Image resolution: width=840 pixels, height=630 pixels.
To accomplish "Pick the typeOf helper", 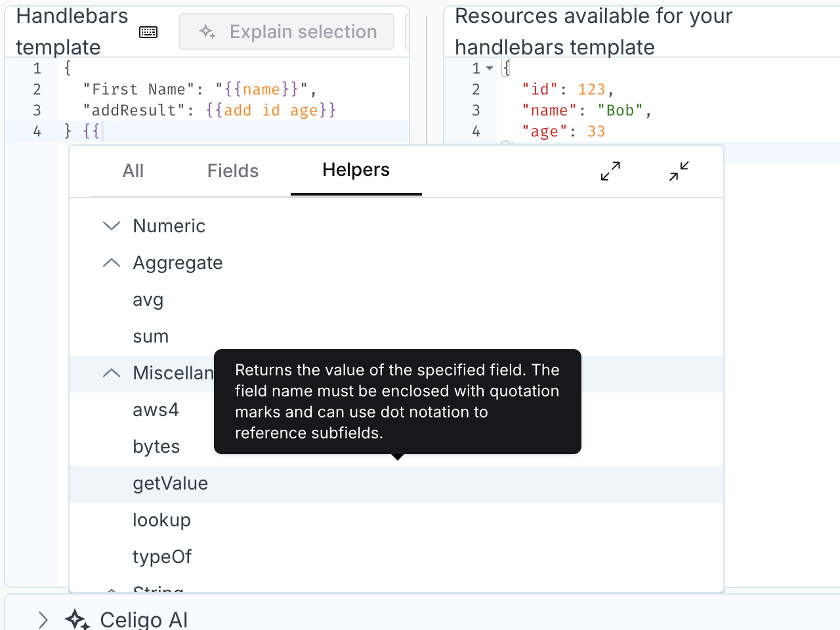I will (396, 556).
